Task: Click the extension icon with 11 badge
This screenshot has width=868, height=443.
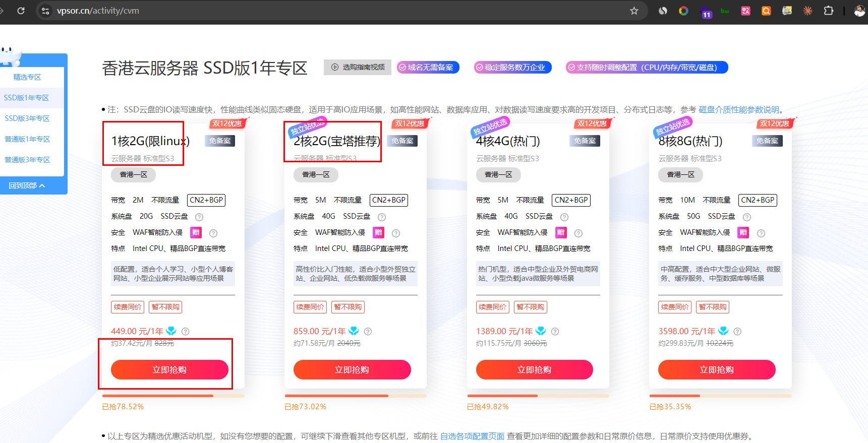Action: (x=706, y=12)
